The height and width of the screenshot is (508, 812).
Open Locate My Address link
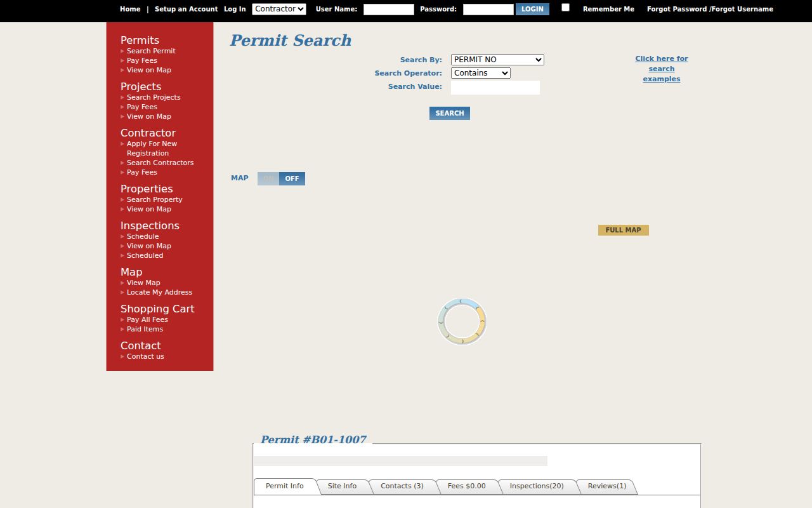pyautogui.click(x=159, y=292)
